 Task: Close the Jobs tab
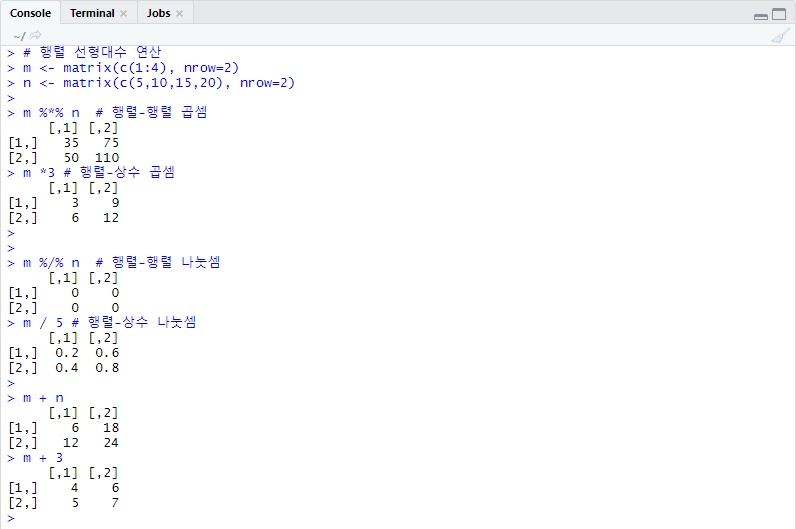(x=179, y=14)
